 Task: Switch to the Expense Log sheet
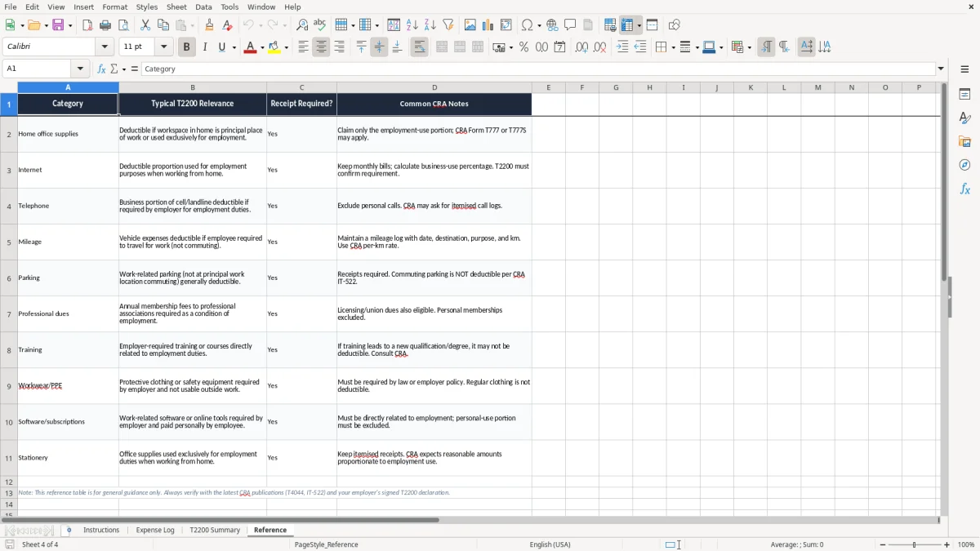(x=155, y=530)
